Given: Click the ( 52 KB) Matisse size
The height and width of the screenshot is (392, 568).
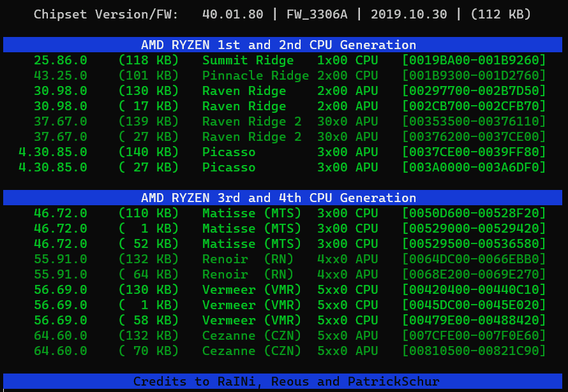Looking at the screenshot, I should (x=149, y=243).
